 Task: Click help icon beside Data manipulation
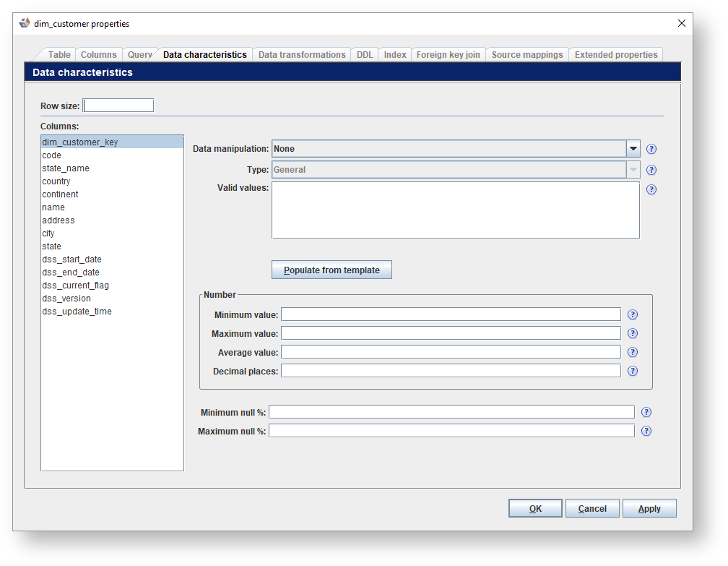click(651, 149)
